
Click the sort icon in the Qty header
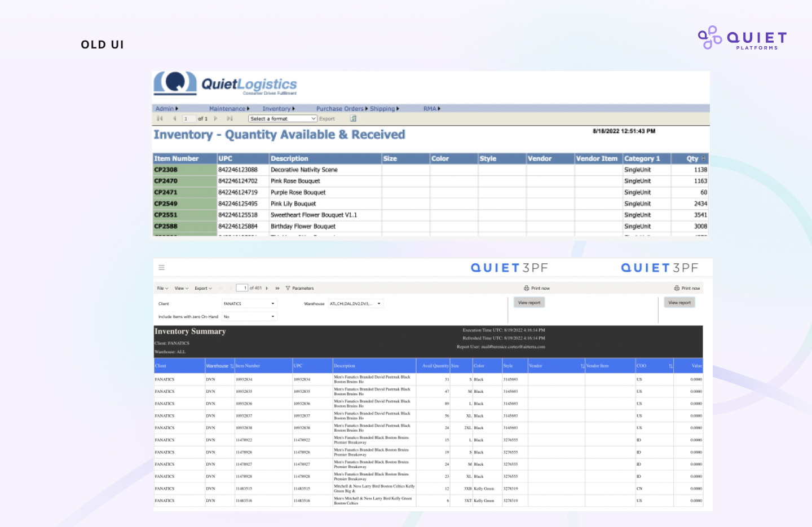click(x=703, y=158)
